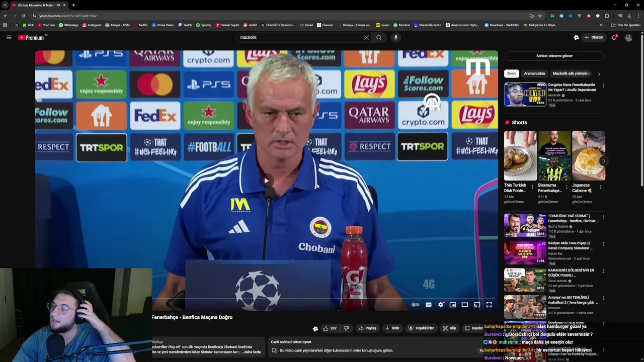Start voice search with microphone icon
Screen dimensions: 644x362
396,37
